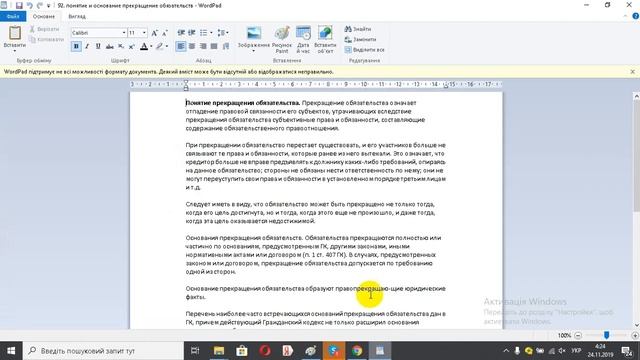Apply the text highlight color marker
Screen dimensions: 640x360
pyautogui.click(x=160, y=47)
